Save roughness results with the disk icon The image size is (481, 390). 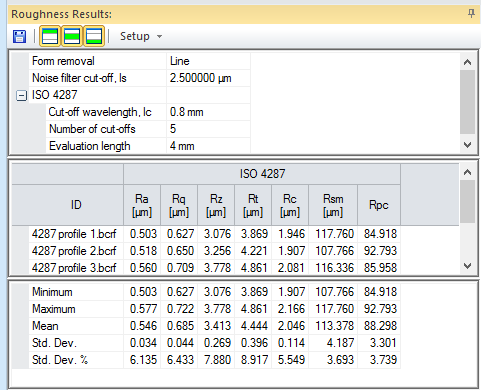tap(19, 36)
